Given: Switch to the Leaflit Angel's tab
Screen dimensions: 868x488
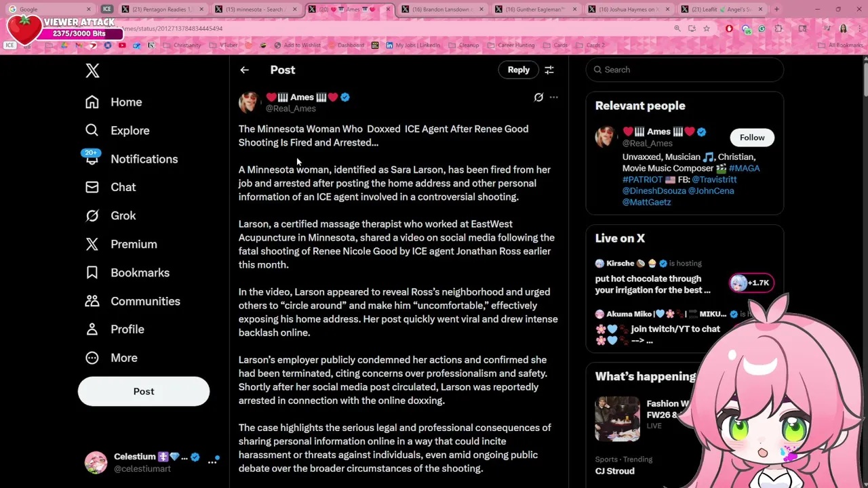Looking at the screenshot, I should (x=722, y=9).
